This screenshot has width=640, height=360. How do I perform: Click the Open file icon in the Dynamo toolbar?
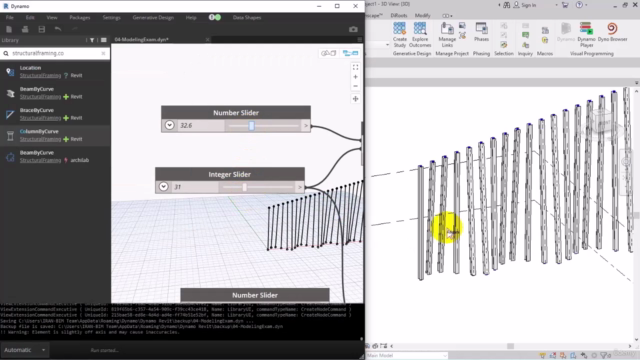(25, 29)
